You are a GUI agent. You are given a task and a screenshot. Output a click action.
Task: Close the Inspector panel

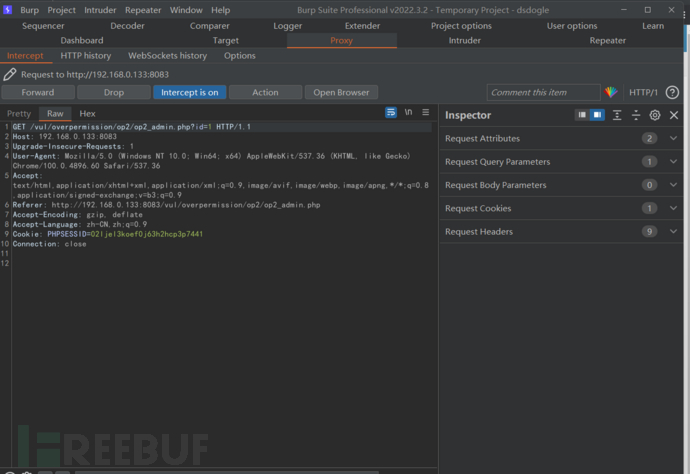pyautogui.click(x=674, y=115)
